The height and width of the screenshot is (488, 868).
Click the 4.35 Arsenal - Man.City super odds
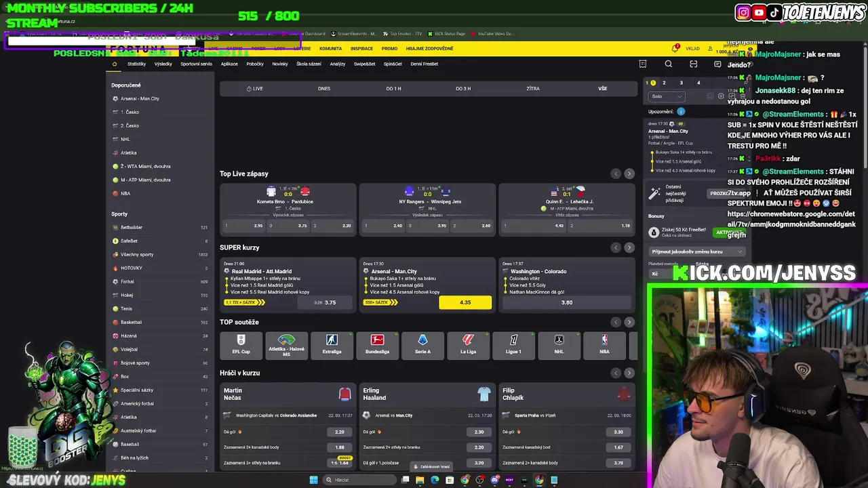pos(465,302)
